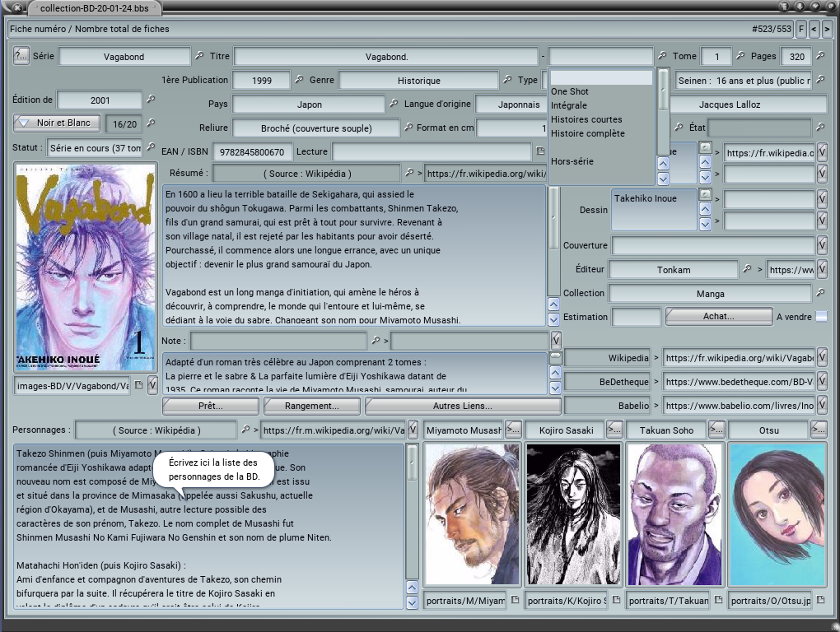
Task: Click the magnifier beside the 1ère Publication year
Action: [x=299, y=80]
